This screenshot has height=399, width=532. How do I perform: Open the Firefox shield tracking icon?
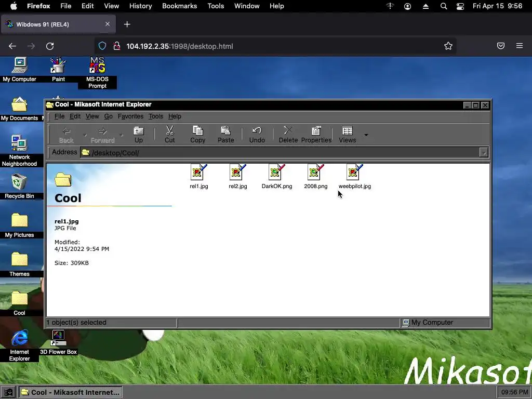(x=102, y=46)
